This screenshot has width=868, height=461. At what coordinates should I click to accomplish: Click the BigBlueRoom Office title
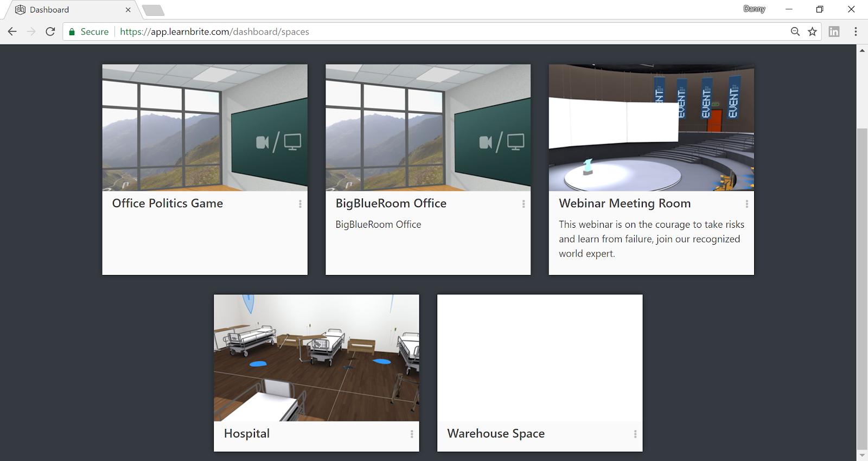click(x=391, y=203)
